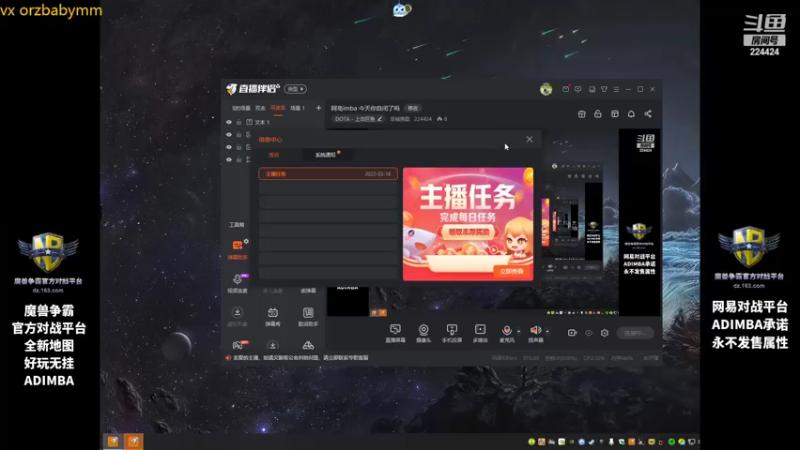This screenshot has width=800, height=450.
Task: Select the 主播任务 2022-03-18 message row
Action: point(328,174)
